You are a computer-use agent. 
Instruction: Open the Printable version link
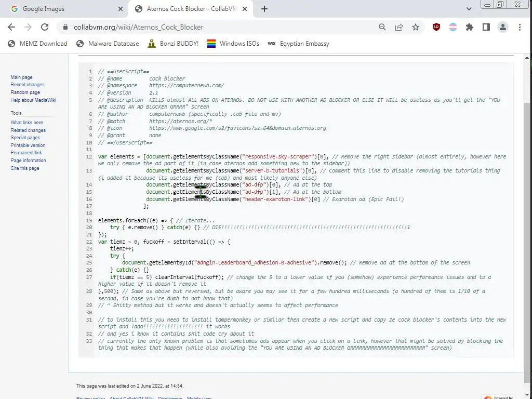tap(28, 145)
